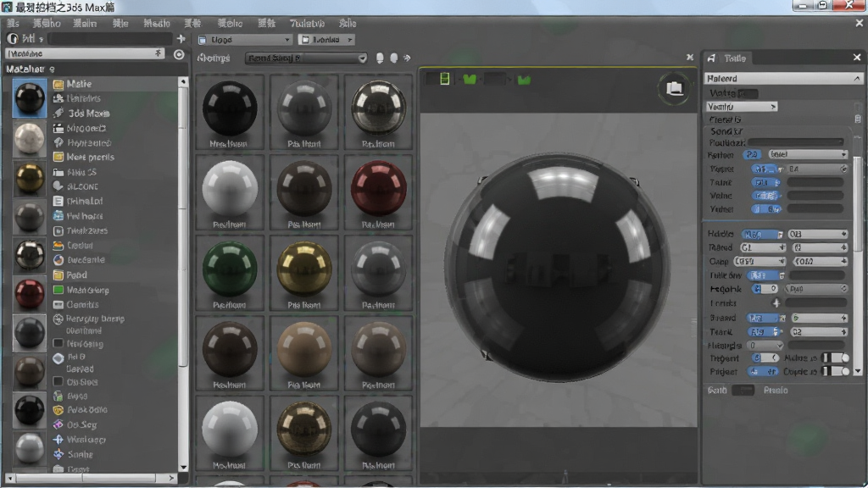This screenshot has width=868, height=488.
Task: Click the small trash icon at the right panel edge
Action: click(x=858, y=119)
